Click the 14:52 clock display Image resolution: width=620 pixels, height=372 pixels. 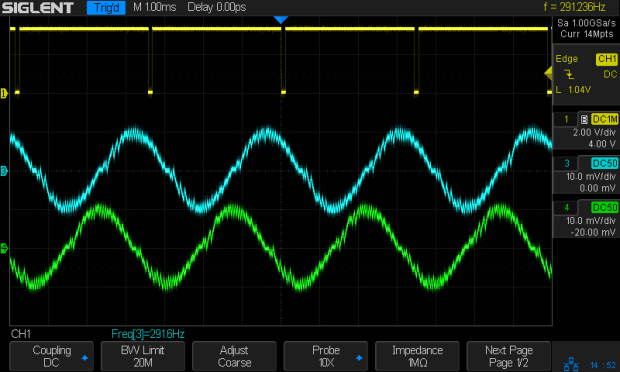603,365
